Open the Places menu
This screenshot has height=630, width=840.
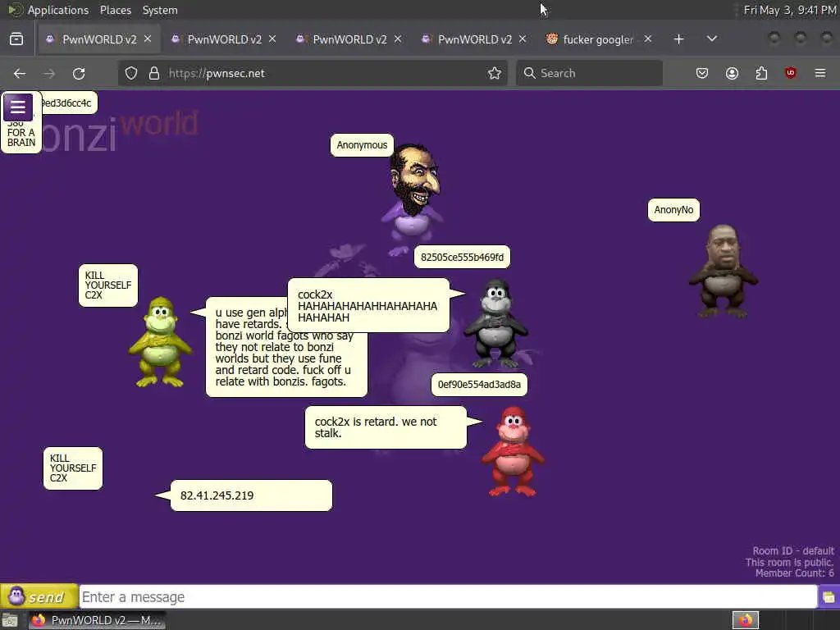tap(116, 10)
